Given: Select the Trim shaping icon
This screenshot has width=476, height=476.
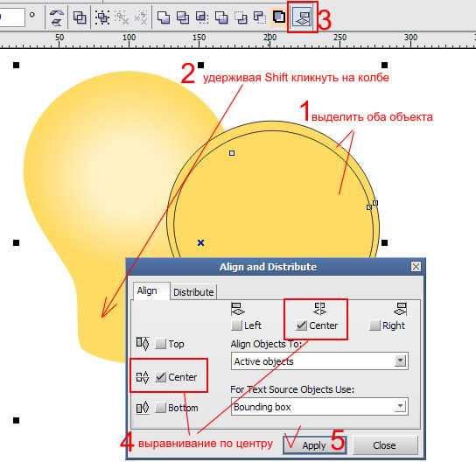Looking at the screenshot, I should (x=183, y=17).
